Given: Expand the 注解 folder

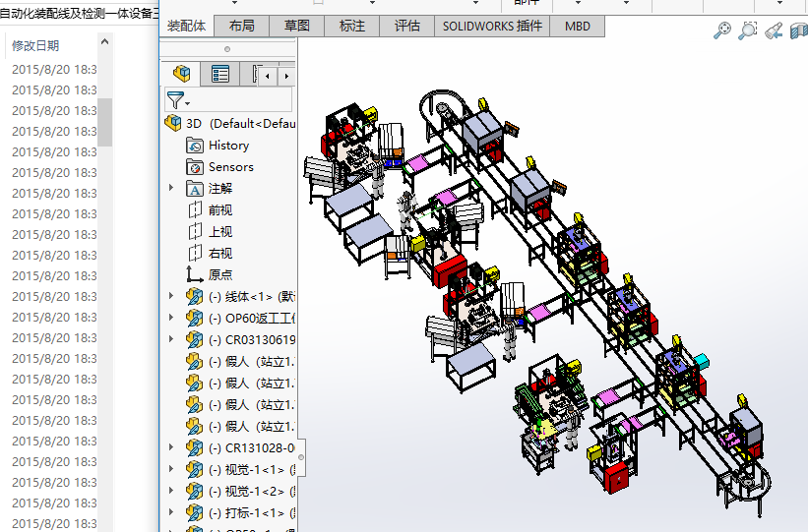Looking at the screenshot, I should 171,188.
